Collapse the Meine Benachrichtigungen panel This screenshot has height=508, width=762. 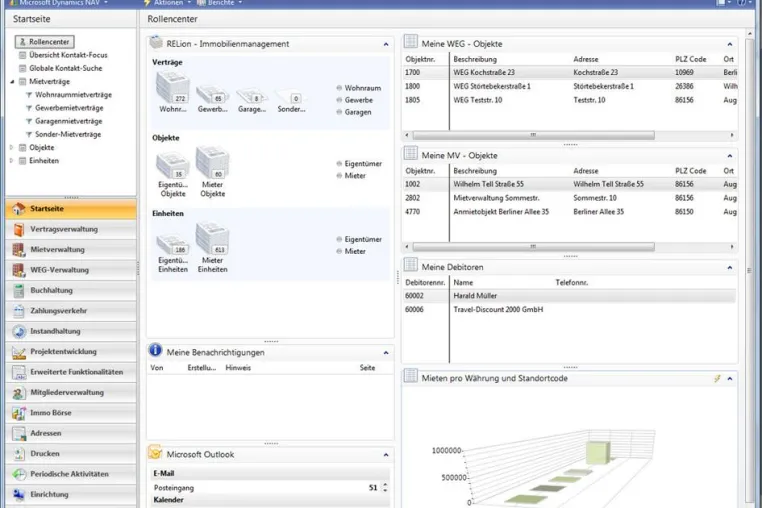coord(386,353)
